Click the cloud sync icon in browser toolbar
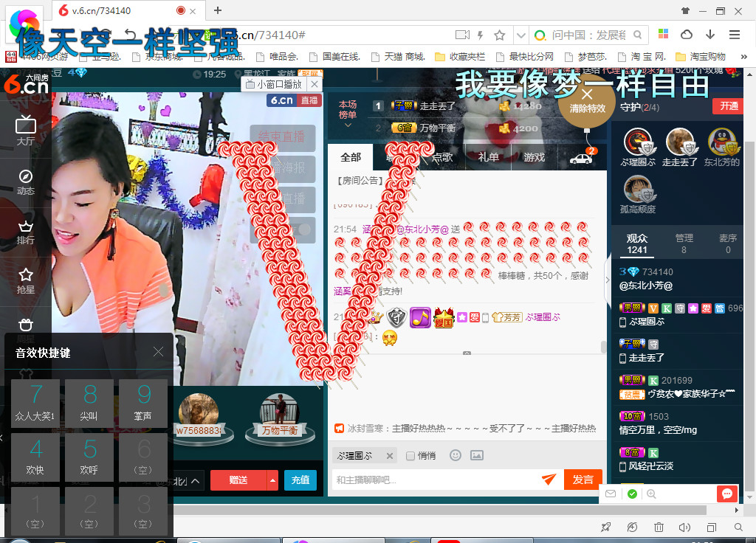This screenshot has height=543, width=756. pos(687,35)
